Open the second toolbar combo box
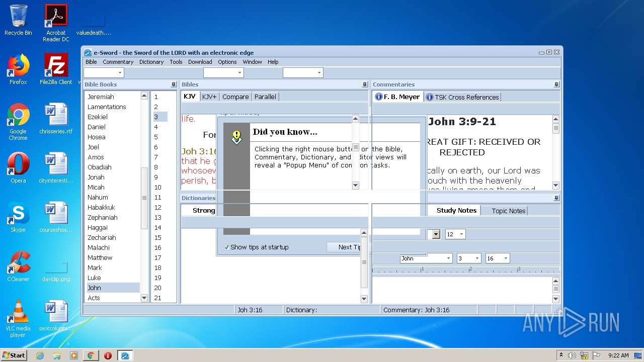Screen dimensions: 644x362 [223, 73]
